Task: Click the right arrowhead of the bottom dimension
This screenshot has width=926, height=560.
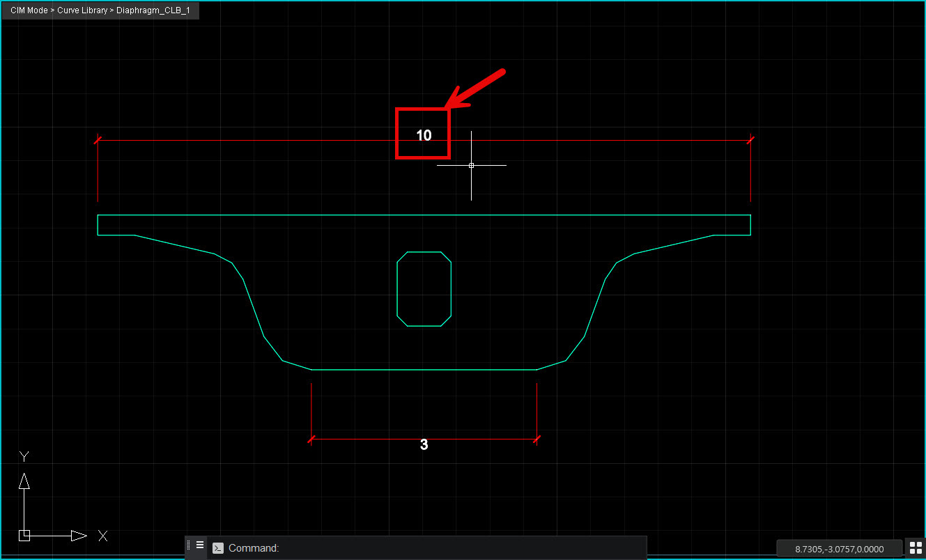Action: coord(537,440)
